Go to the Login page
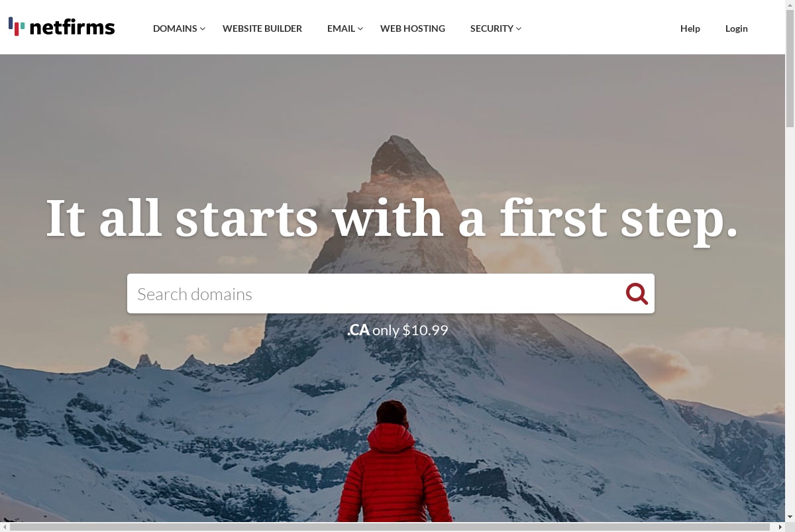 click(737, 28)
